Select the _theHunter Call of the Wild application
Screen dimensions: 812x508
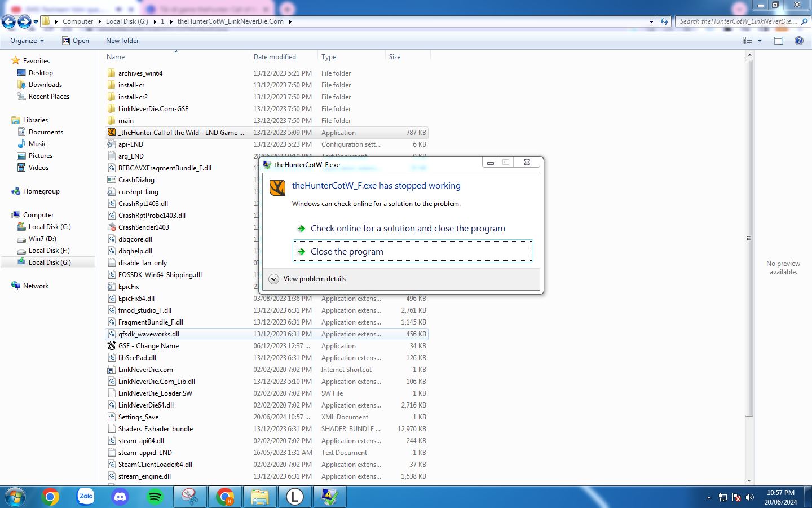180,133
